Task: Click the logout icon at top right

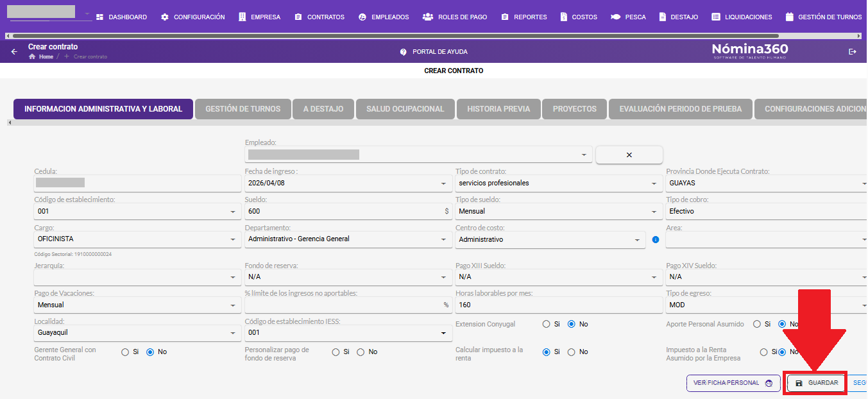Action: click(x=853, y=51)
